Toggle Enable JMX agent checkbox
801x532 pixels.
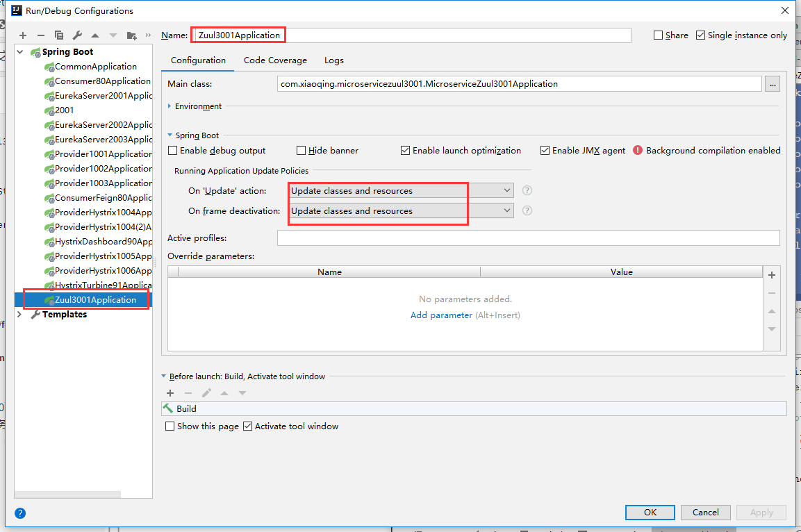545,150
